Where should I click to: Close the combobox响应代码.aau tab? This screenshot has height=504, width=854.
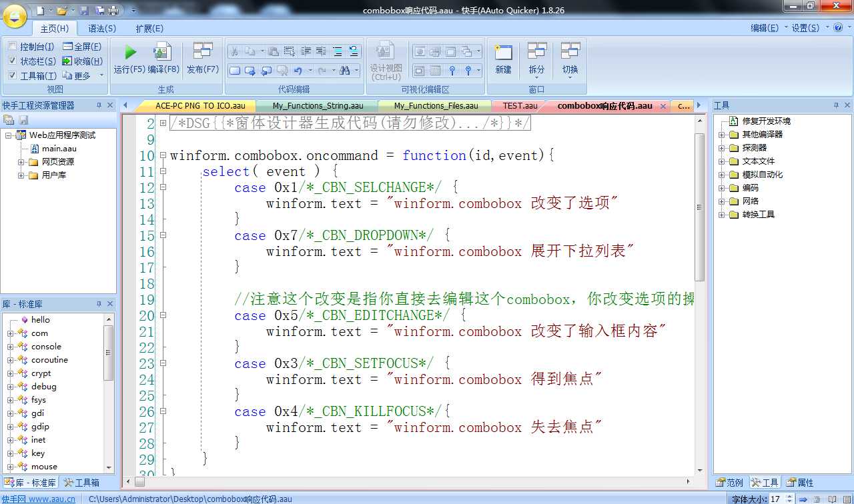[x=663, y=106]
